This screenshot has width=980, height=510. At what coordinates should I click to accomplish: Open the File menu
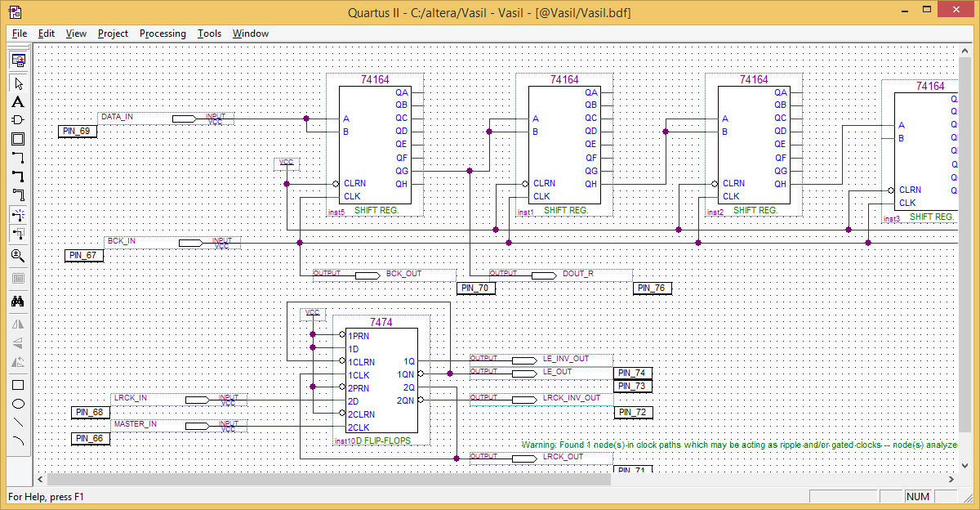click(x=20, y=34)
